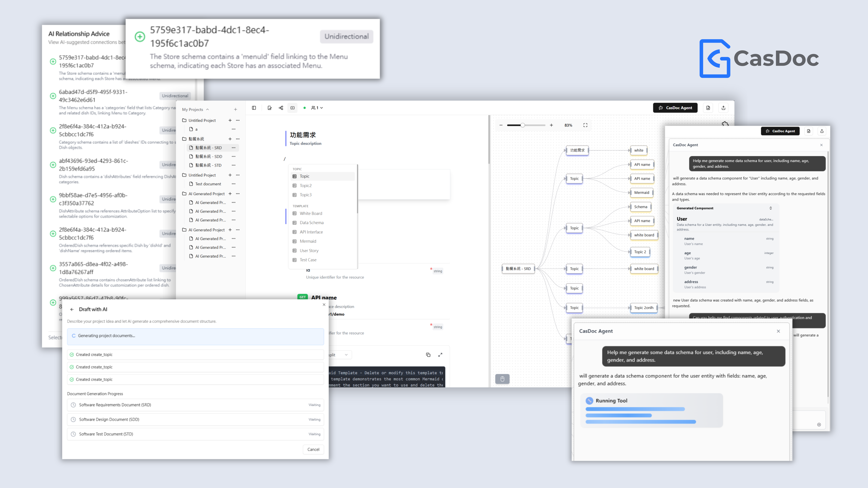The image size is (868, 488).
Task: Select the Mermaid node in graph
Action: pyautogui.click(x=642, y=193)
